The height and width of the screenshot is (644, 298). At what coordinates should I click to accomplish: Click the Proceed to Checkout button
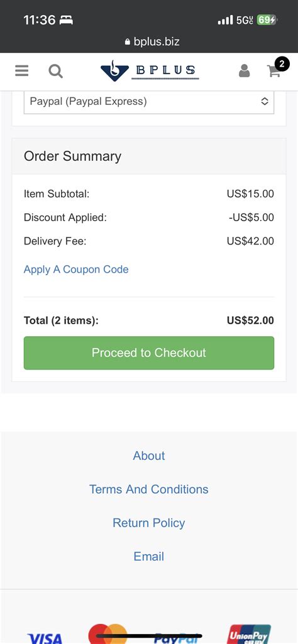(149, 353)
